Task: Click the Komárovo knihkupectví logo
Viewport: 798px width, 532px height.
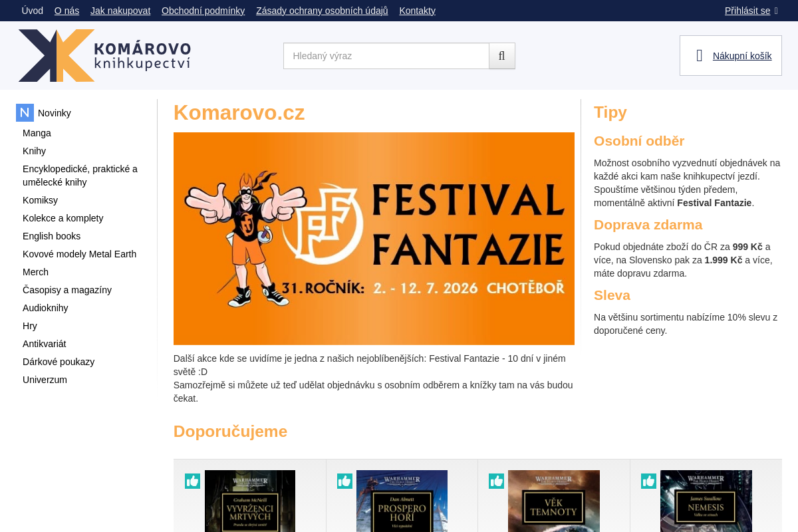Action: (104, 56)
